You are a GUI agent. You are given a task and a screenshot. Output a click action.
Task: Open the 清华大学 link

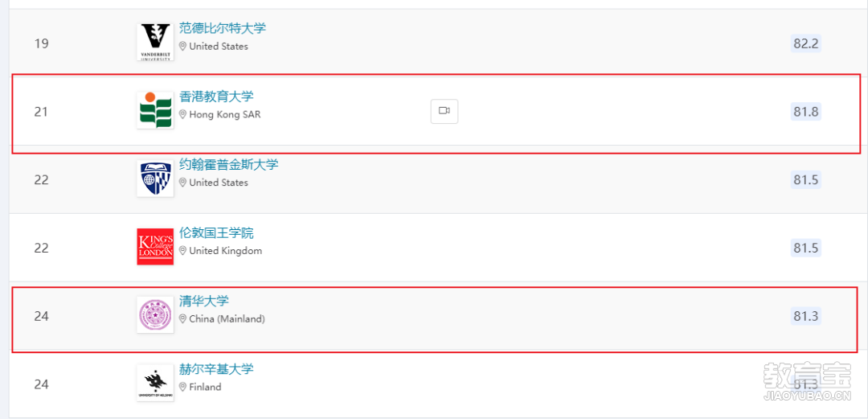[x=204, y=301]
